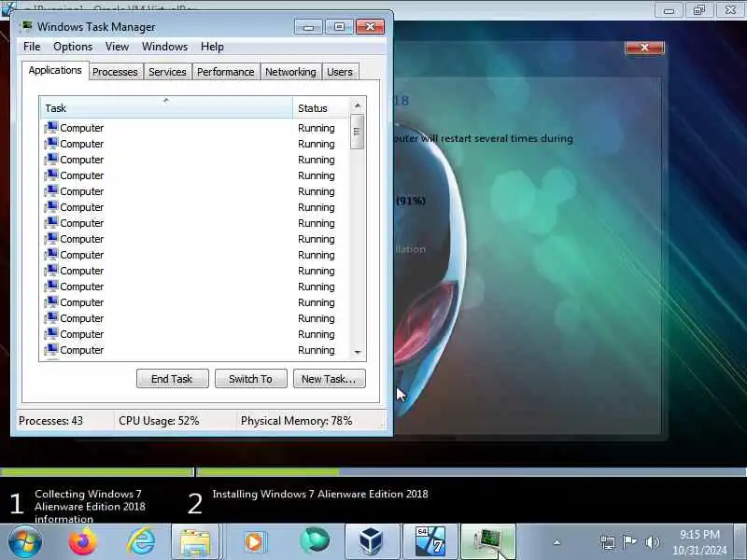Open the Help menu
Image resolution: width=747 pixels, height=560 pixels.
pos(212,47)
